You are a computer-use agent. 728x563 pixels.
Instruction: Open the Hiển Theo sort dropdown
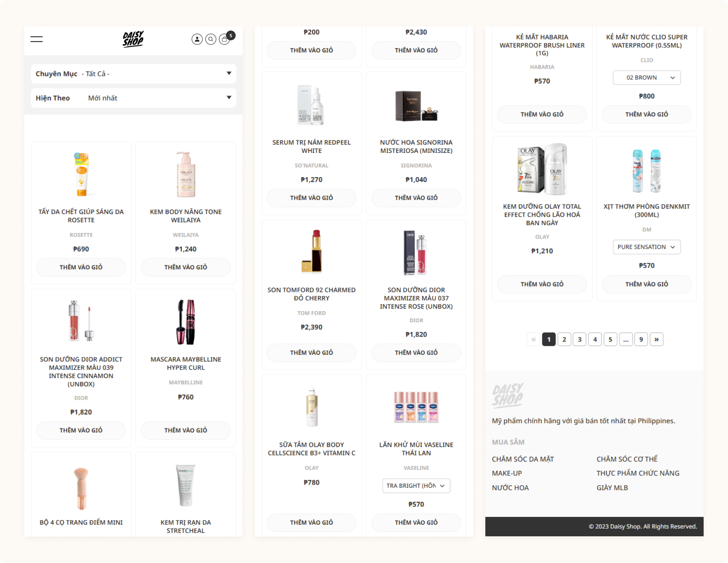pyautogui.click(x=133, y=98)
